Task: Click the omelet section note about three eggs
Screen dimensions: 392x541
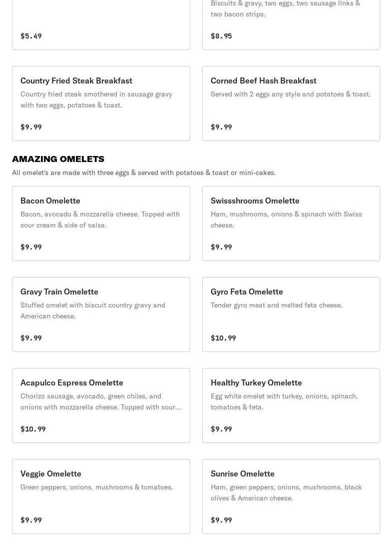Action: (x=144, y=172)
